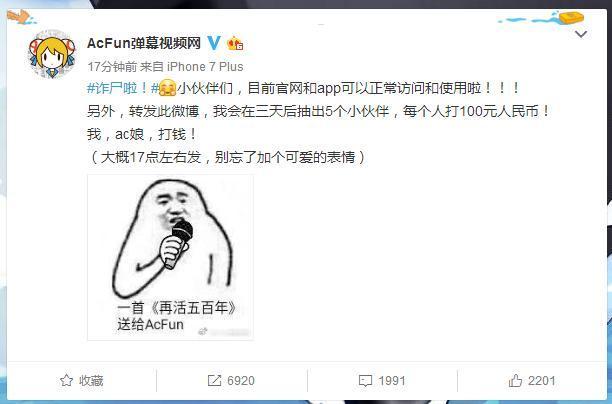Click the repost icon beside 6920
Screen dimensions: 612x404
coord(214,381)
